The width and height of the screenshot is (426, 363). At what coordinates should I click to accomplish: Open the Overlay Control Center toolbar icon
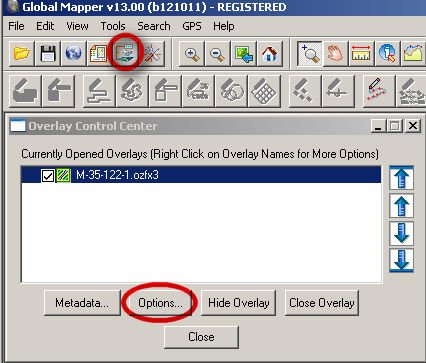click(x=125, y=53)
